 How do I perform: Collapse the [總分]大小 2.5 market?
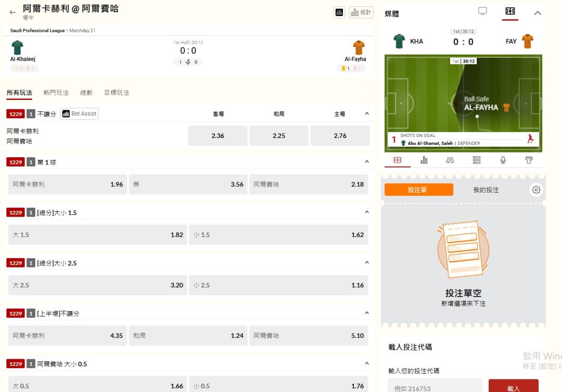[x=367, y=262]
